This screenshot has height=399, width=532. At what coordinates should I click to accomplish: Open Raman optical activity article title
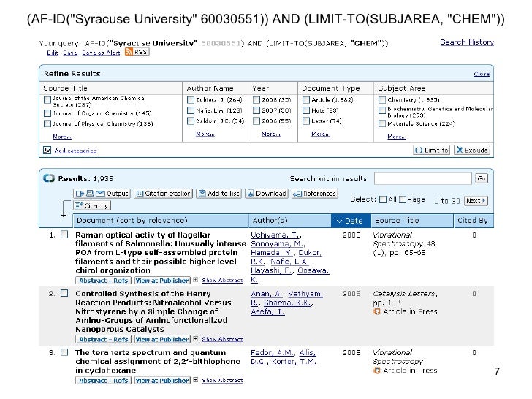coord(161,252)
